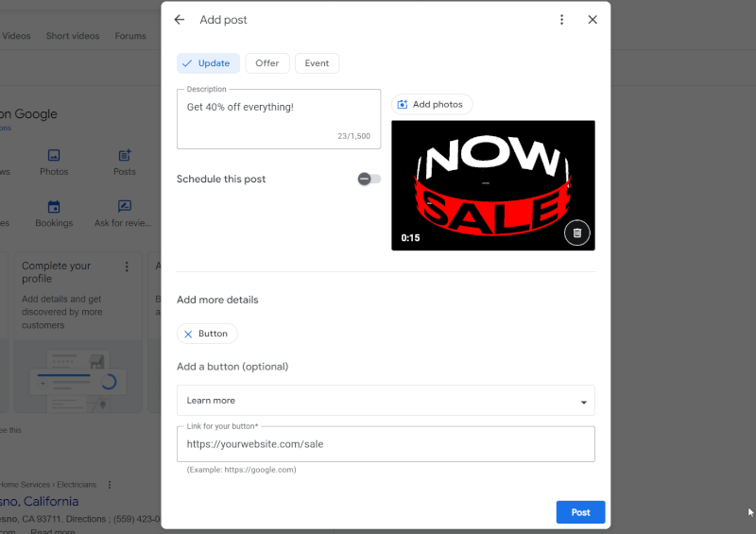Click the Link for your button field
This screenshot has height=534, width=756.
[386, 443]
